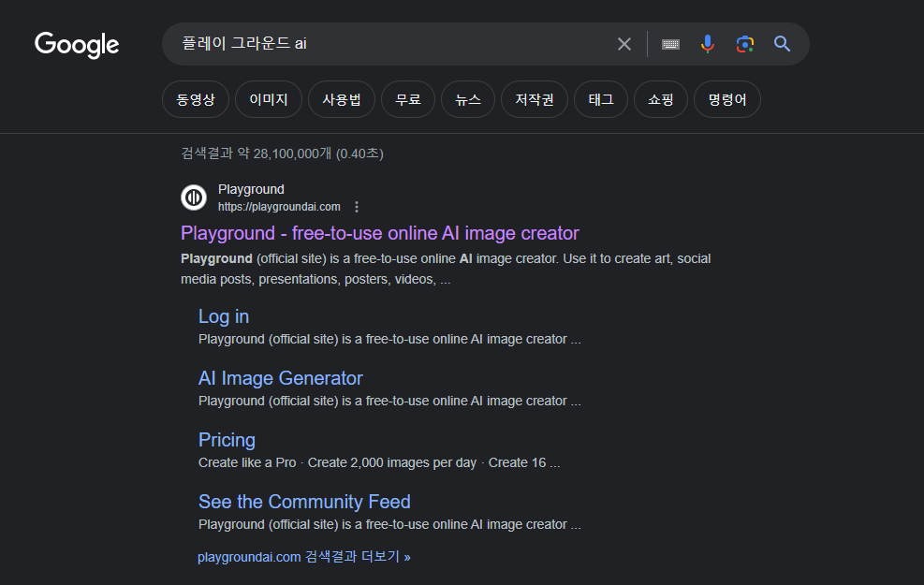Click the https://playgroundai.com URL text
This screenshot has width=924, height=585.
[x=279, y=207]
